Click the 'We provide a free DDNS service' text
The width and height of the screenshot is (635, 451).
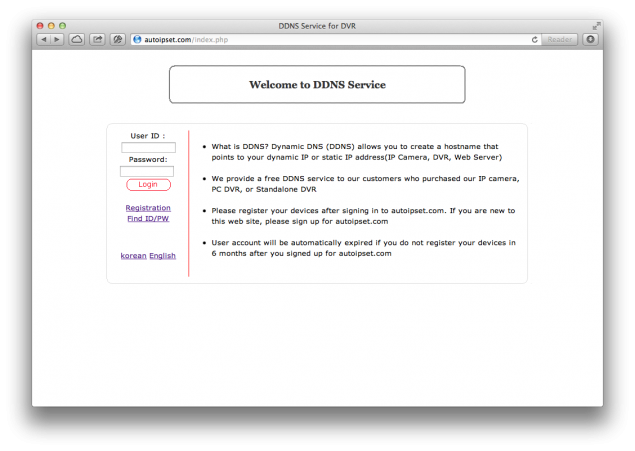(365, 184)
